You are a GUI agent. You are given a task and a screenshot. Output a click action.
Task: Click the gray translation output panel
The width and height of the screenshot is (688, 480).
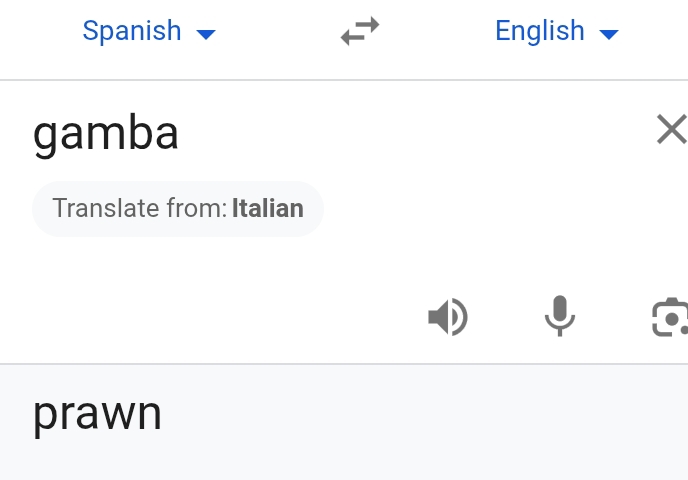344,422
